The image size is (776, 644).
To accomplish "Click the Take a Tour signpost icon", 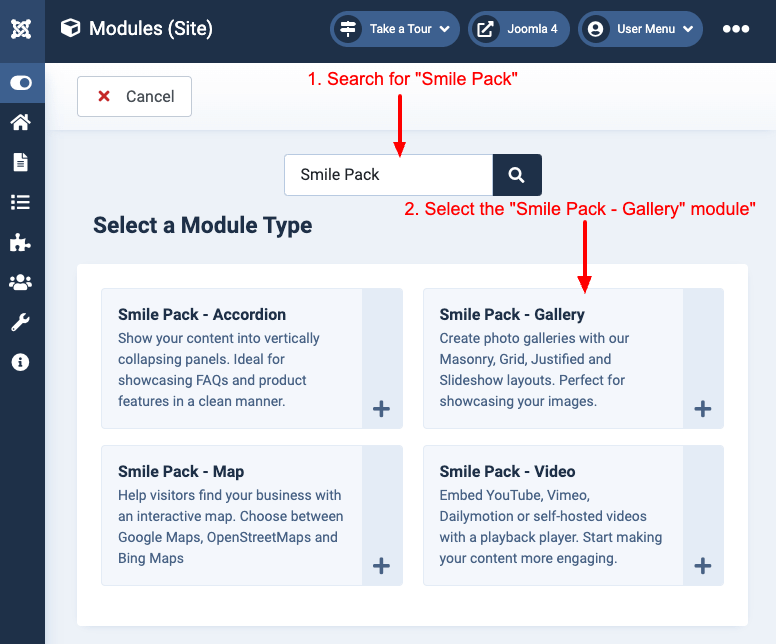I will 348,29.
